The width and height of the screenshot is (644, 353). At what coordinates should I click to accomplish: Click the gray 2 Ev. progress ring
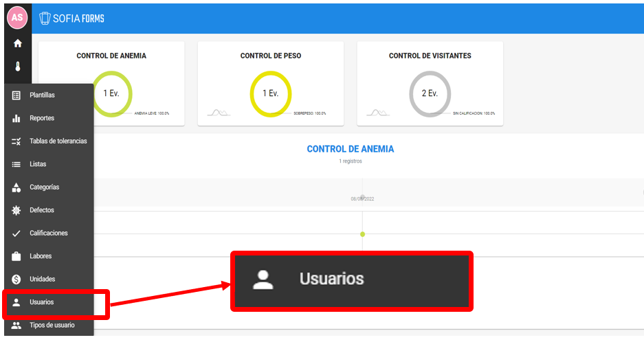click(x=430, y=93)
